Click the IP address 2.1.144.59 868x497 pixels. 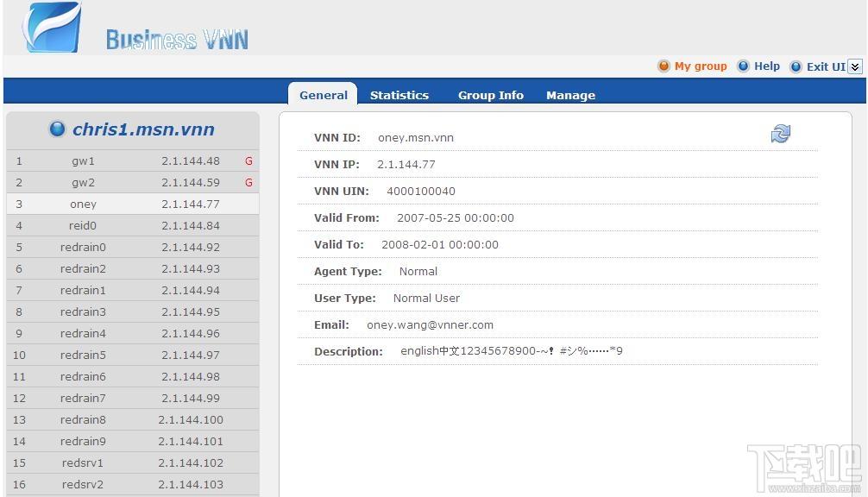point(191,183)
